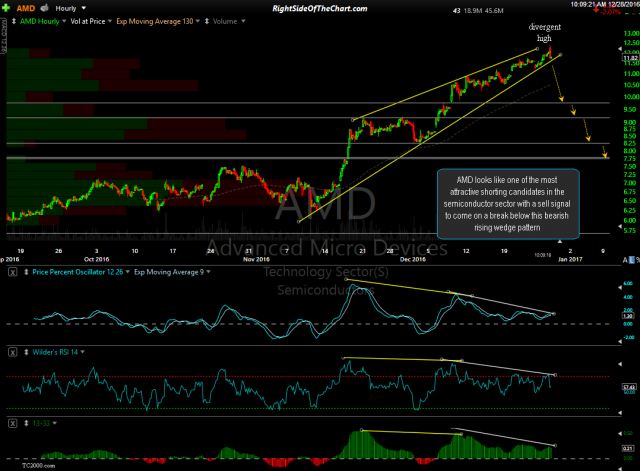Click the oscillator scale arrow near 6.00

620,287
